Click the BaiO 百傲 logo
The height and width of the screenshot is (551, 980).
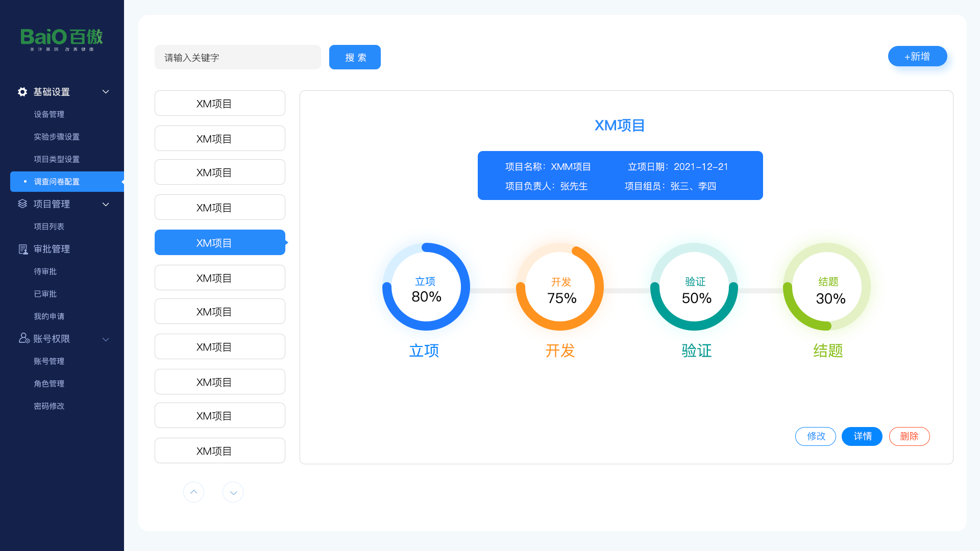[62, 39]
